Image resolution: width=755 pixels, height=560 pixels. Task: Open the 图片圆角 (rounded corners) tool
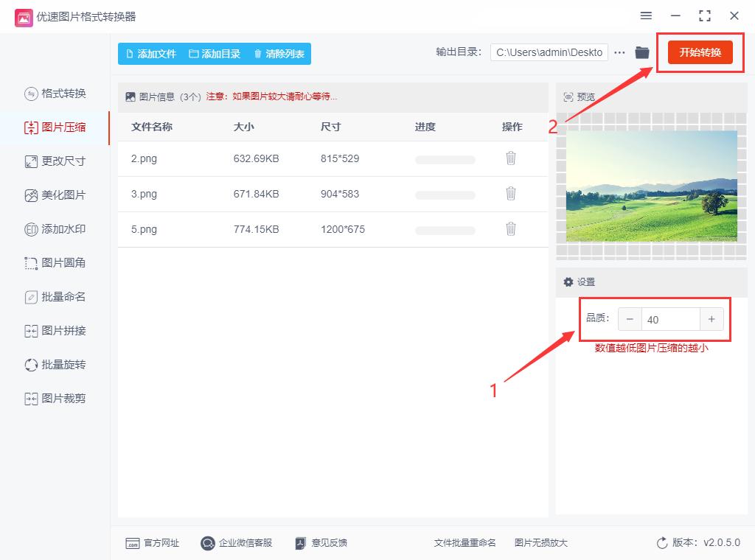pos(55,262)
